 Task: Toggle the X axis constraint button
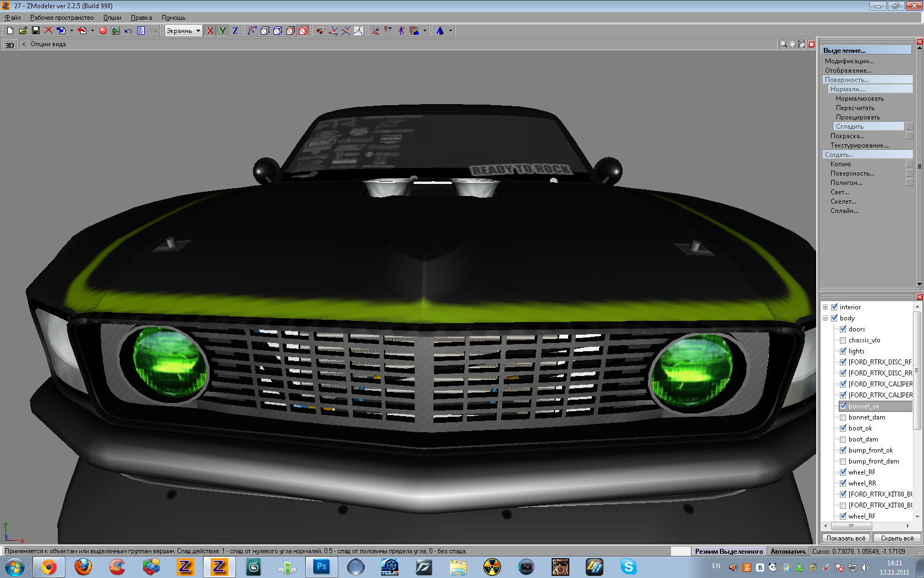coord(210,31)
